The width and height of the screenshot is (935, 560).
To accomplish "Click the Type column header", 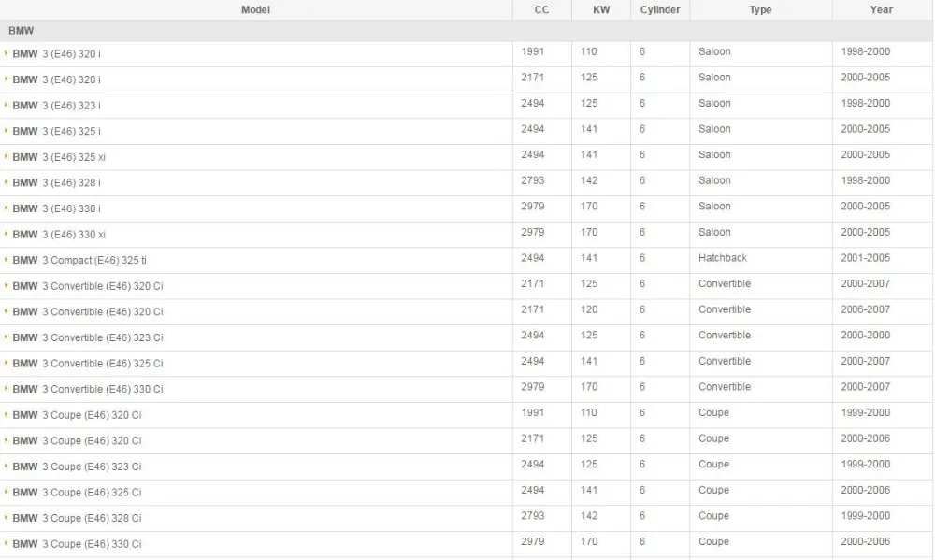I will coord(760,9).
